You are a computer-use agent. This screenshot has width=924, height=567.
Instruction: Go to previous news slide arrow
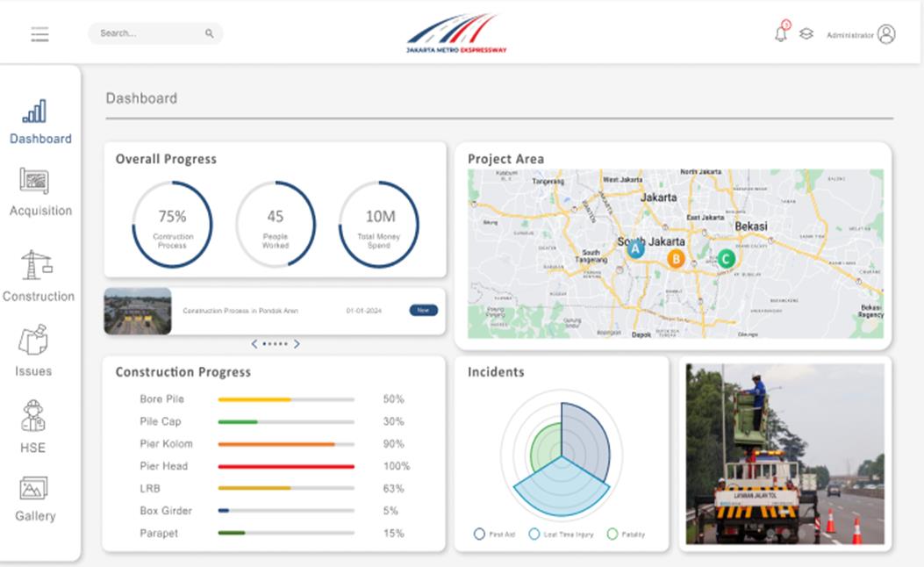(x=254, y=344)
